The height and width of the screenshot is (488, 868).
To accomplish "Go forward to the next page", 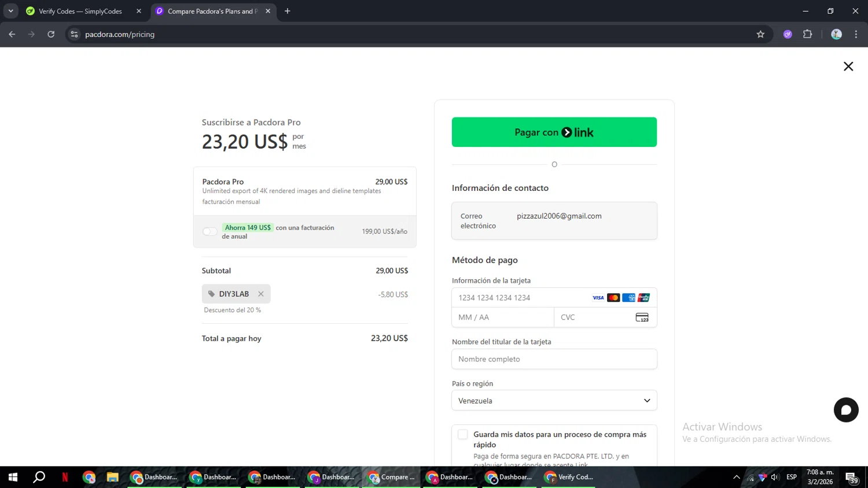I will coord(31,34).
